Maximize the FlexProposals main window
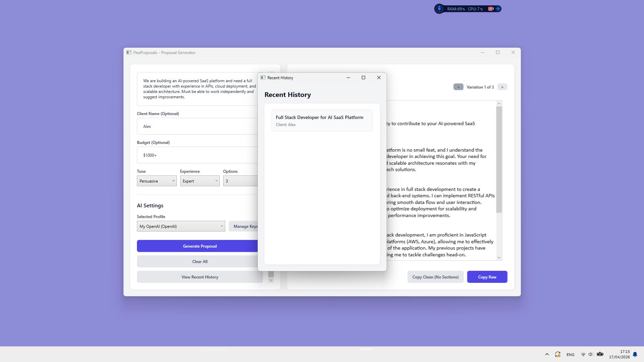The image size is (644, 362). 498,52
